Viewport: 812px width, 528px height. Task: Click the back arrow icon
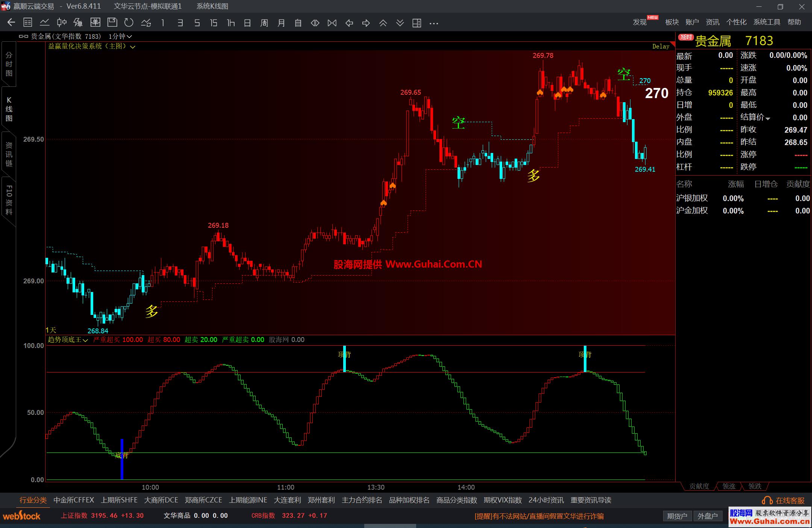point(11,23)
